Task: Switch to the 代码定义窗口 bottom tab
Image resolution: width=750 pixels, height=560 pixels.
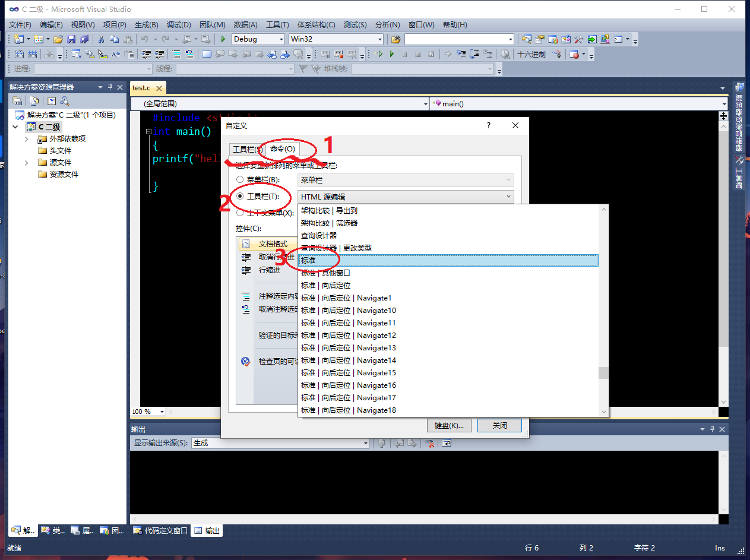Action: pos(161,531)
